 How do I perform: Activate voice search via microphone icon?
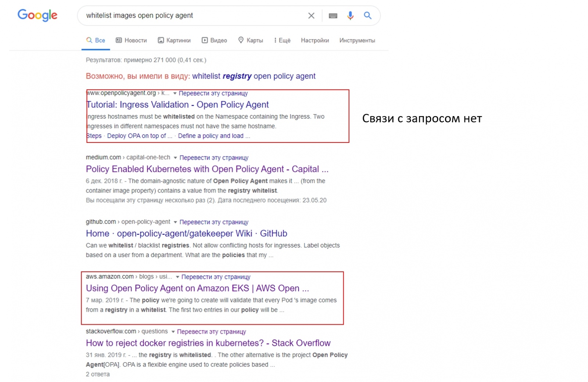[x=350, y=16]
